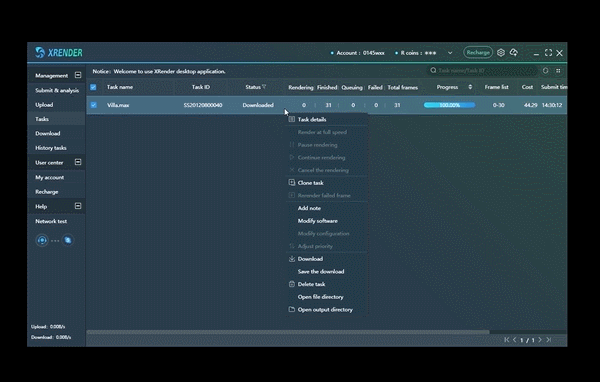This screenshot has width=600, height=382.
Task: Go to the next page arrow
Action: pyautogui.click(x=540, y=340)
